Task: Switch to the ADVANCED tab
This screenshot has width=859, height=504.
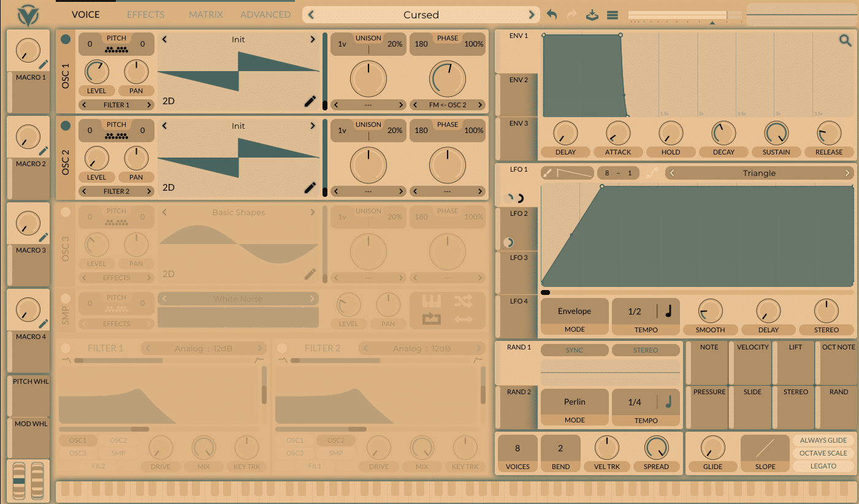Action: (265, 14)
